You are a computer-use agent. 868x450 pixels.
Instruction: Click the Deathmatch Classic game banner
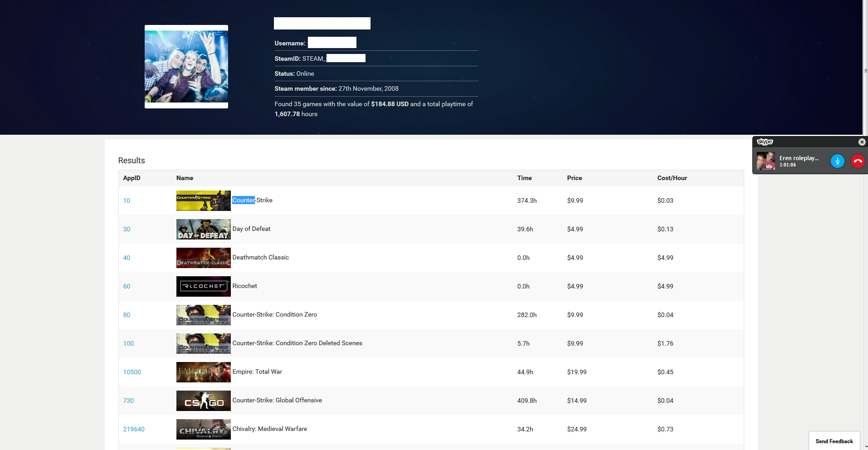tap(204, 258)
